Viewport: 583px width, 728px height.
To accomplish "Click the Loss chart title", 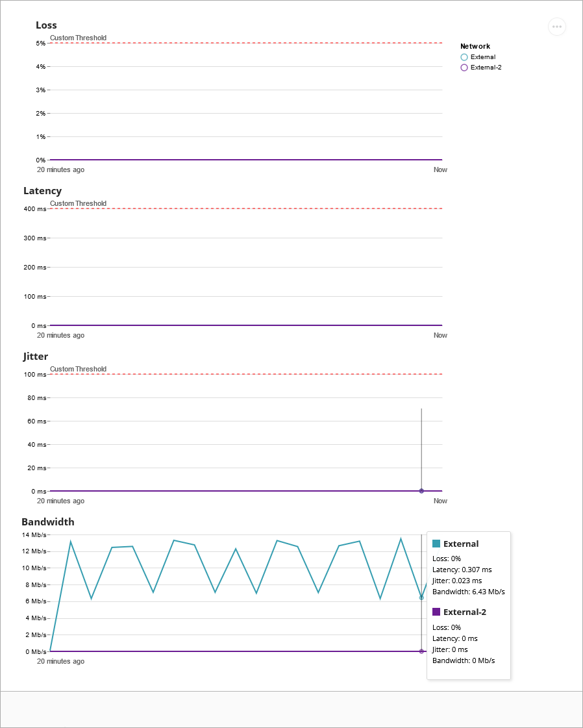I will (45, 25).
